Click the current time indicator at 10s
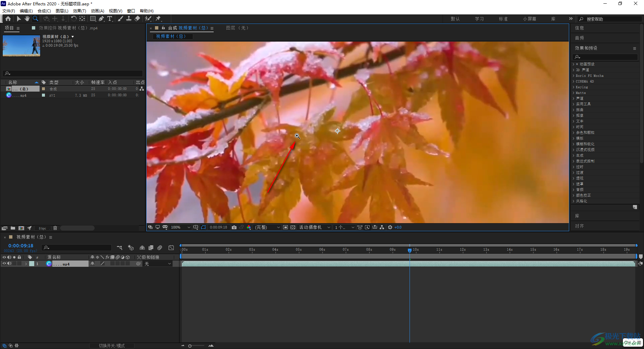The image size is (644, 349). pyautogui.click(x=410, y=250)
